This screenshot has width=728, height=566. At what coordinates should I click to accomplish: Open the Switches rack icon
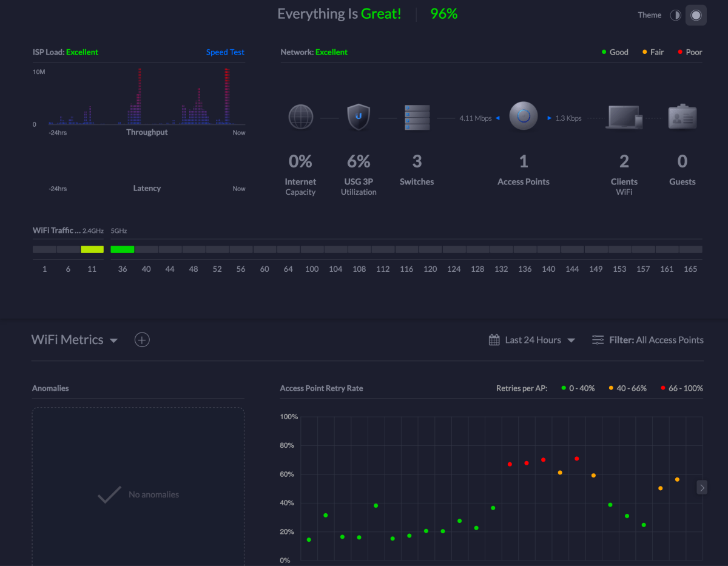tap(417, 117)
